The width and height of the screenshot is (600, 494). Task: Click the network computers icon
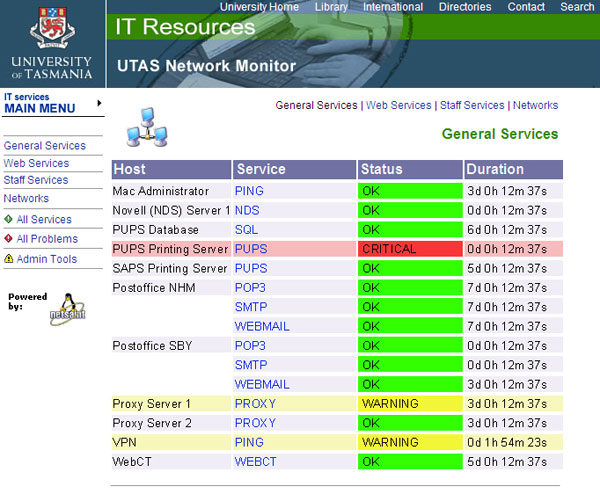(147, 127)
